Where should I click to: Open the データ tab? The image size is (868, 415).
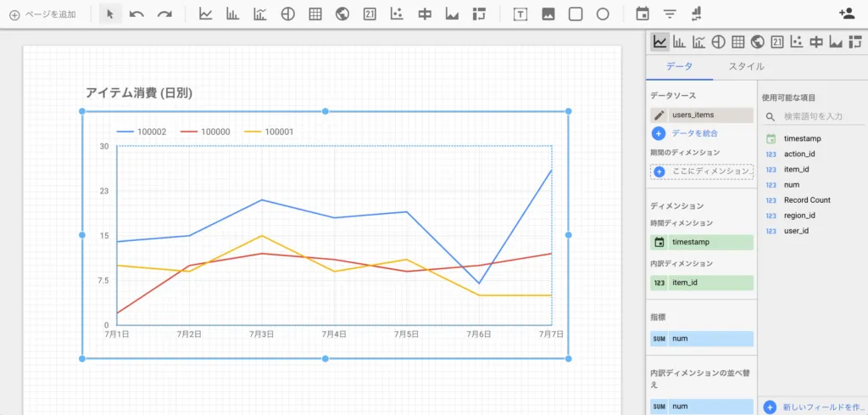tap(679, 66)
